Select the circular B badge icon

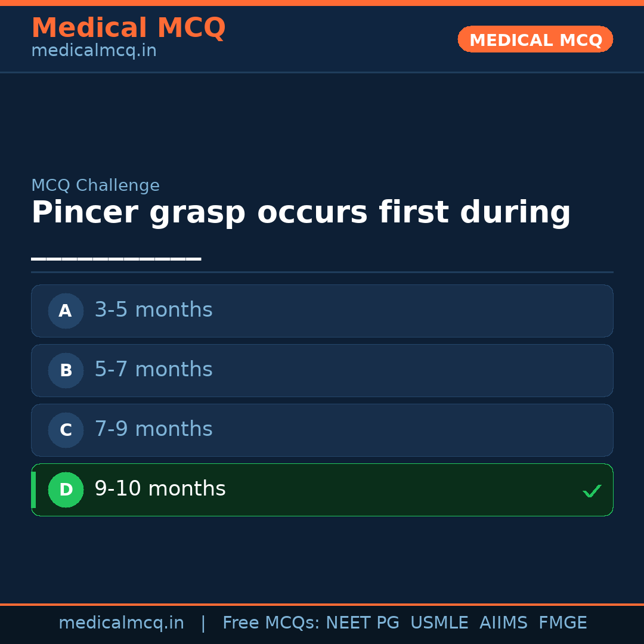pyautogui.click(x=66, y=370)
